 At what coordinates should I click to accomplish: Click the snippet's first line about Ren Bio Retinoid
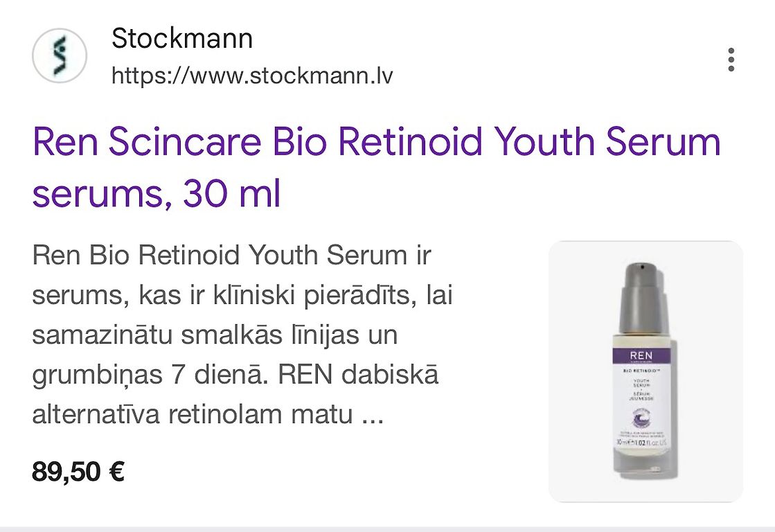click(231, 256)
